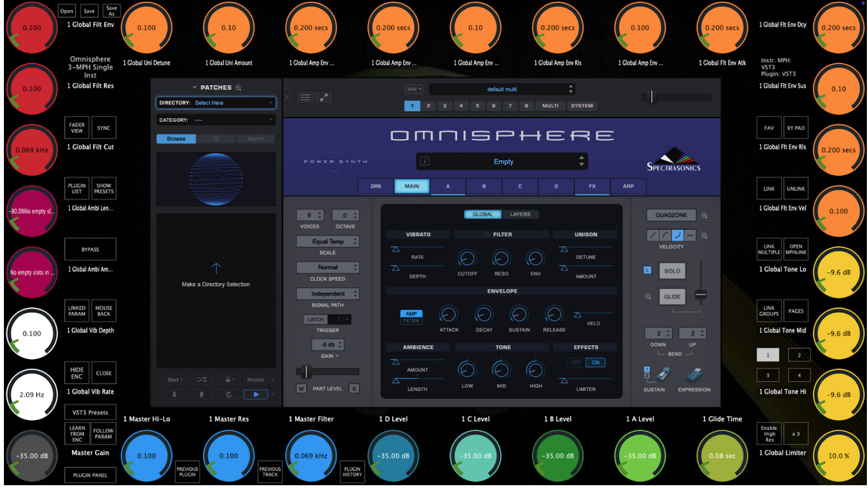This screenshot has height=488, width=868.
Task: Click the Part Level slider handle
Action: pyautogui.click(x=306, y=371)
